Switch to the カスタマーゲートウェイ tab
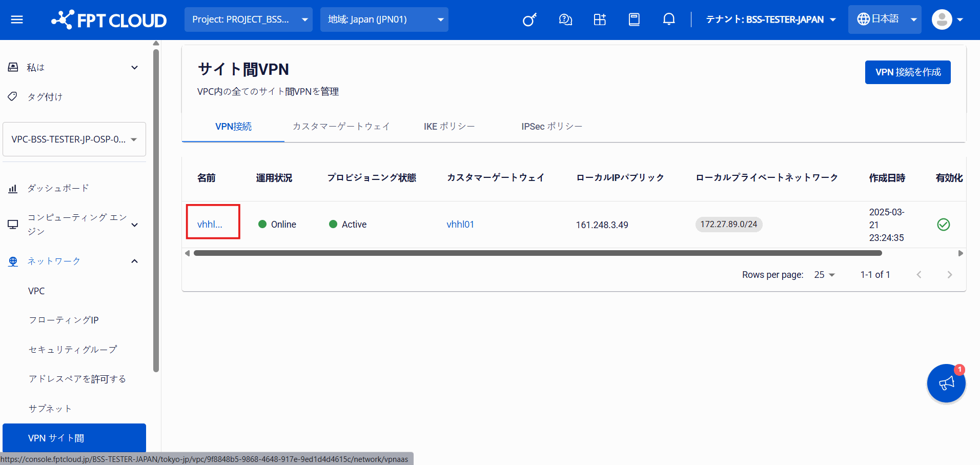The image size is (980, 465). point(341,127)
